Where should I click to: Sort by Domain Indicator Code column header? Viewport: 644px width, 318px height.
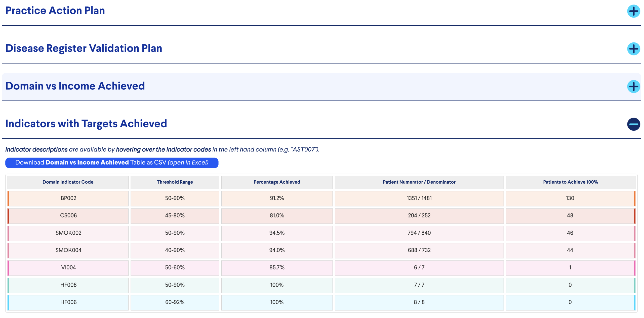[x=68, y=182]
